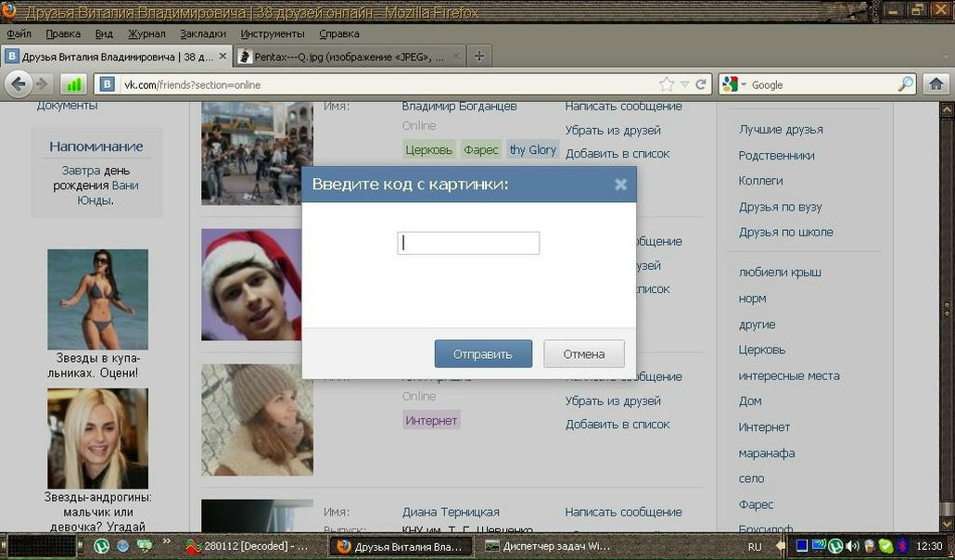Open the Лучшие друзья friends list
The width and height of the screenshot is (955, 560).
click(781, 130)
